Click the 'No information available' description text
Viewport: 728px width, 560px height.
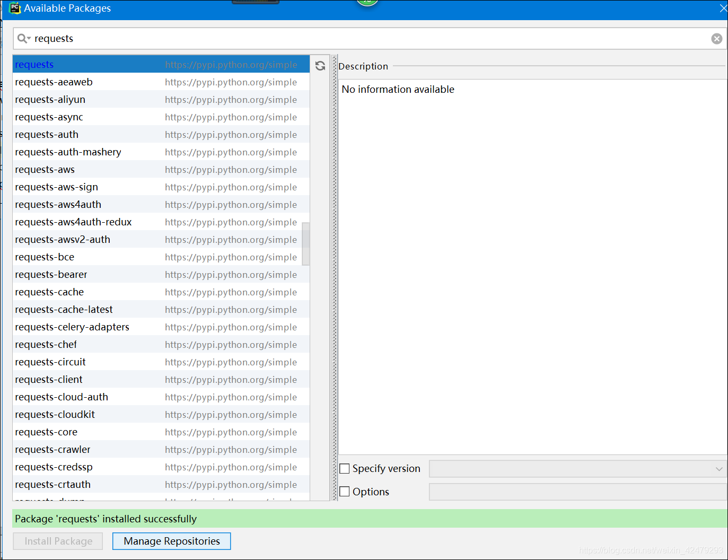[398, 90]
